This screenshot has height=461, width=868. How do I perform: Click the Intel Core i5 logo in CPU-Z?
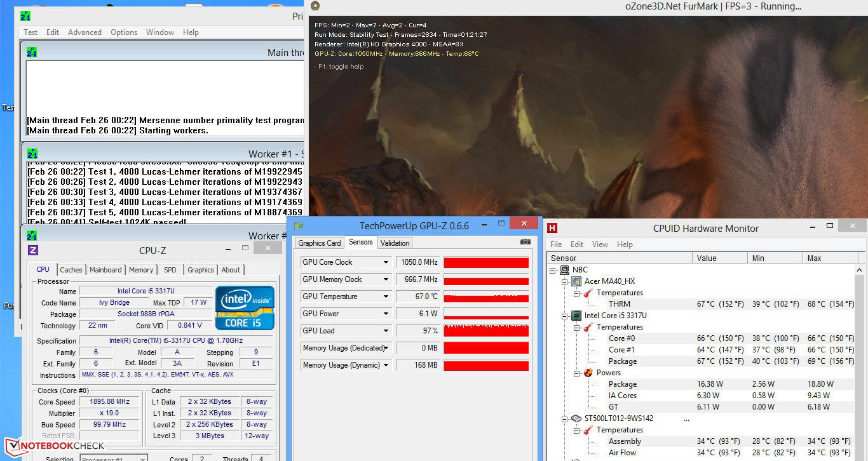245,308
